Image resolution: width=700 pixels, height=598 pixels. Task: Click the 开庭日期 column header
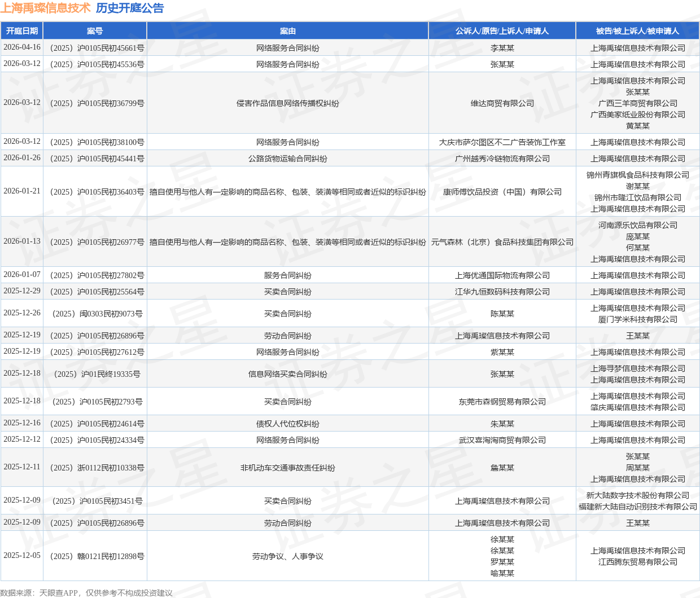tap(22, 31)
